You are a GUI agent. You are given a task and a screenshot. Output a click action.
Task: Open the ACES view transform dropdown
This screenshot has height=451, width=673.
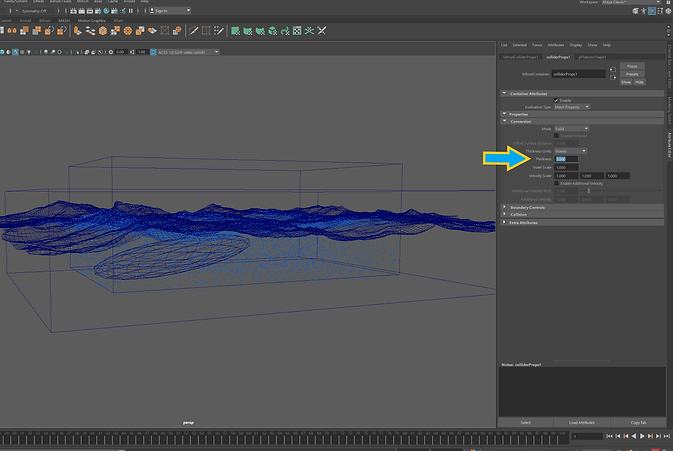(188, 52)
